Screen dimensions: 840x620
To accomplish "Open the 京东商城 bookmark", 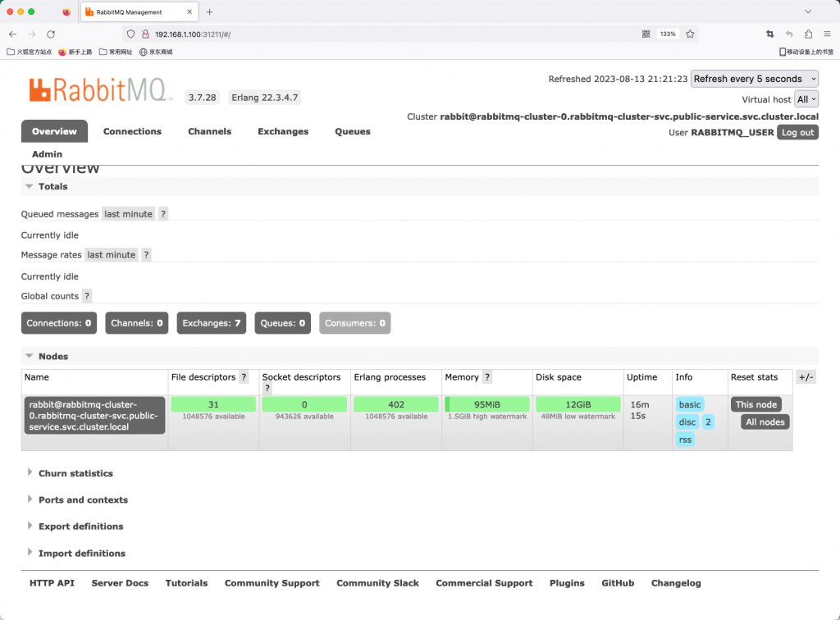I will (156, 52).
